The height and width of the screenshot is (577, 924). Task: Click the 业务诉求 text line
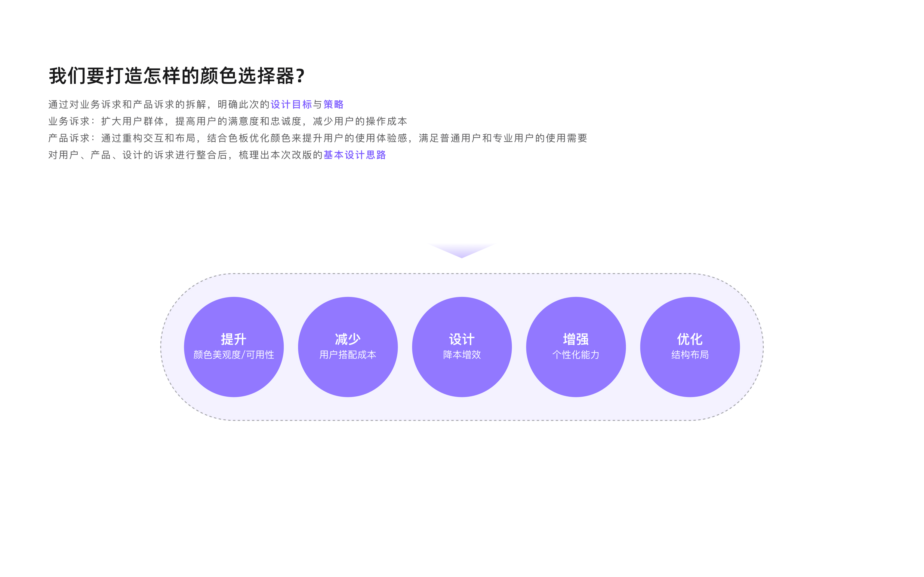(228, 121)
